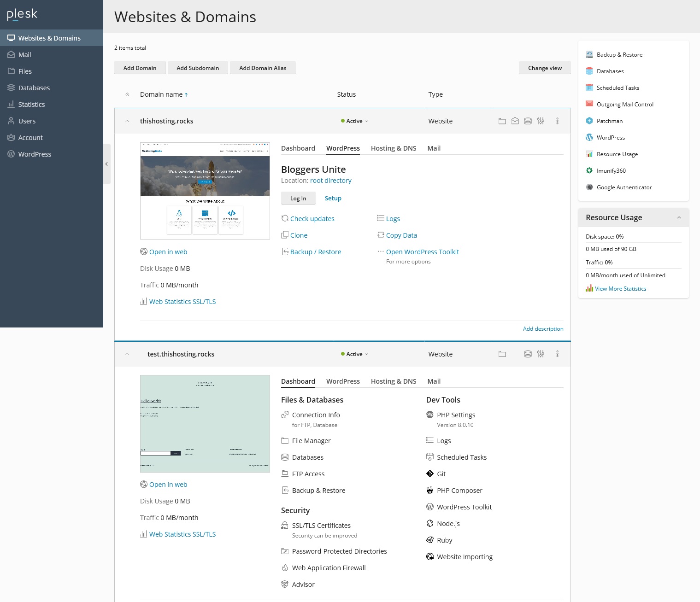Click the Setup link for Bloggers Unite
This screenshot has width=700, height=602.
tap(333, 198)
